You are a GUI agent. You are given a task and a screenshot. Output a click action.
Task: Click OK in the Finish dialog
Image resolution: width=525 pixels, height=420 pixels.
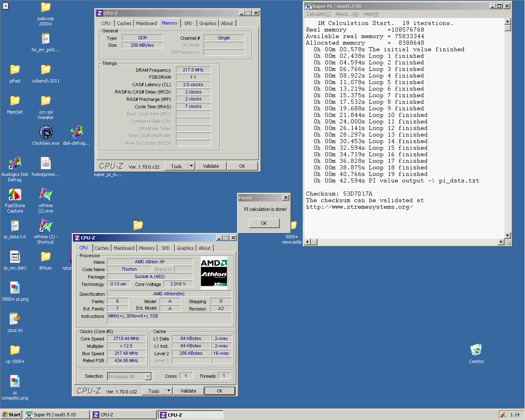tap(264, 223)
